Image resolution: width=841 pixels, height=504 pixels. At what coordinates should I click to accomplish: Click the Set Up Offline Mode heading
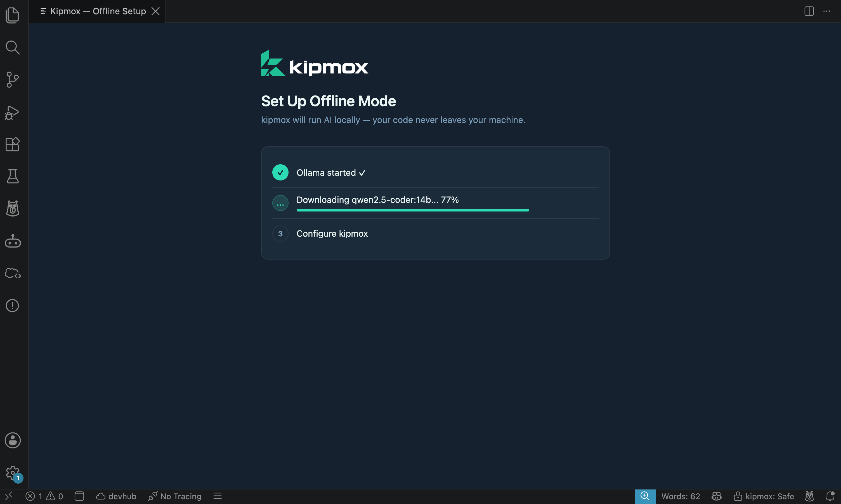point(329,101)
